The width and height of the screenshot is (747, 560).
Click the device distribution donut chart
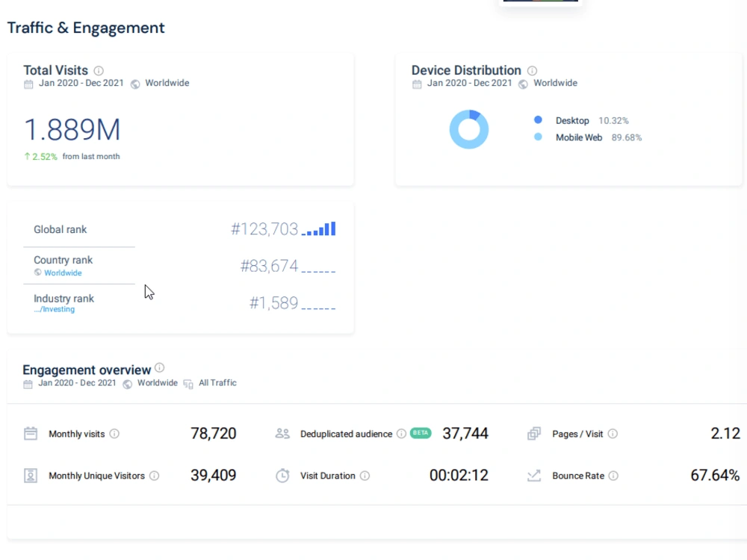tap(469, 129)
